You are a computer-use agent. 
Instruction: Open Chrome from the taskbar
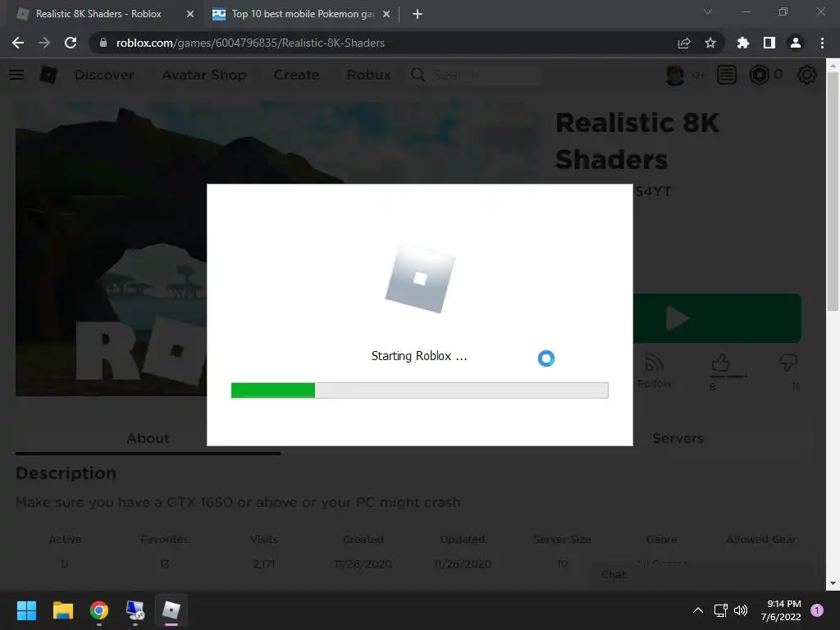point(99,610)
